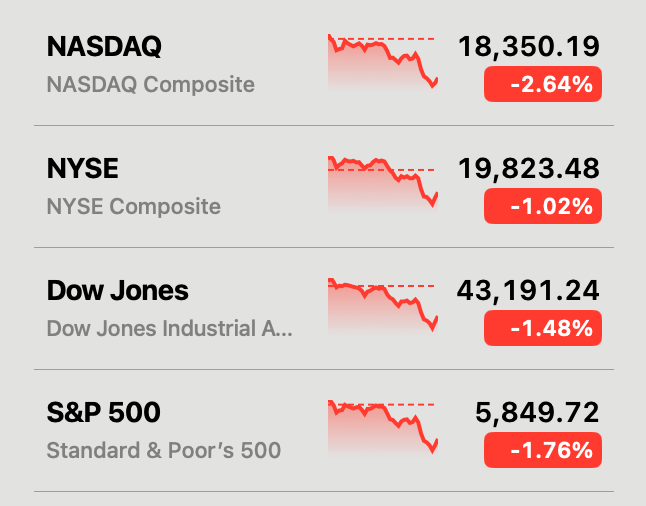Toggle the NASDAQ -2.64% change badge
Screen dimensions: 646x506
(543, 85)
